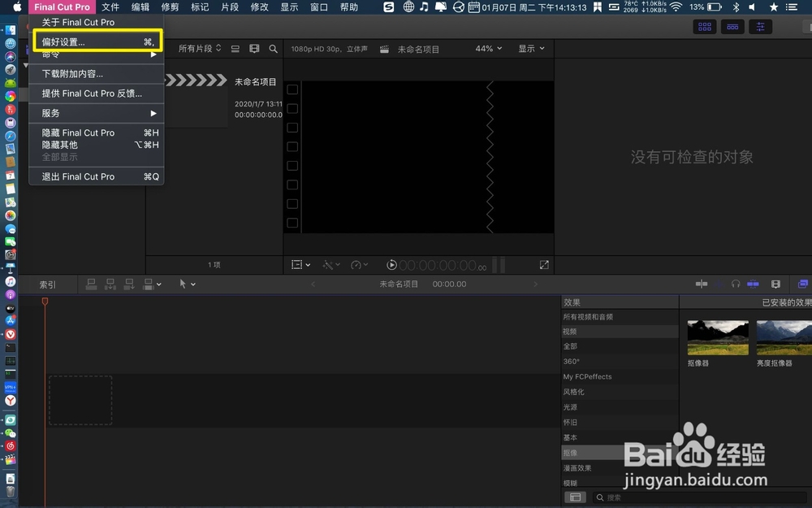
Task: Open the 编辑 menu in menu bar
Action: click(x=140, y=7)
